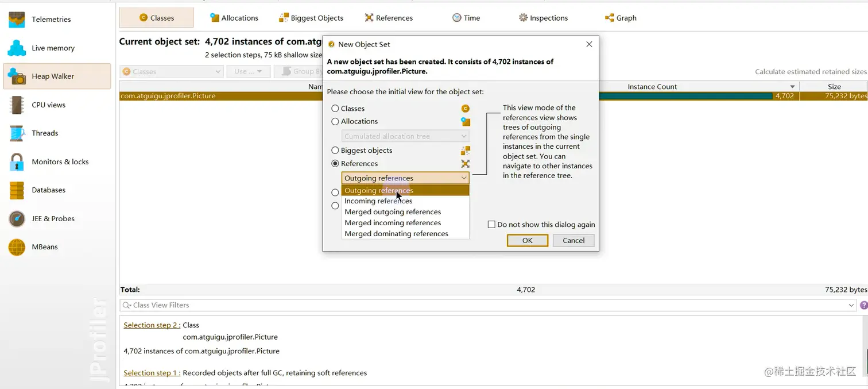
Task: Confirm the dialog with OK
Action: (528, 241)
